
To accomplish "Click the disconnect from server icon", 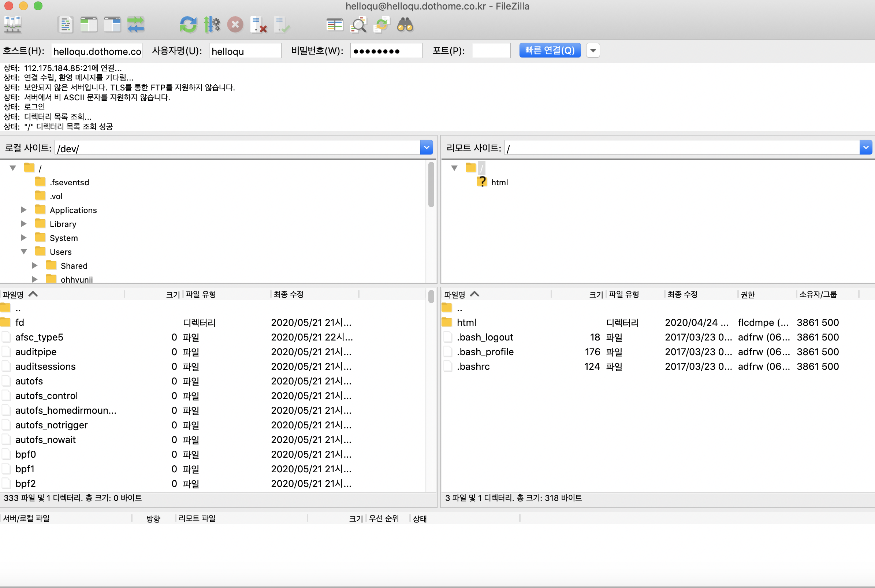I will point(259,25).
